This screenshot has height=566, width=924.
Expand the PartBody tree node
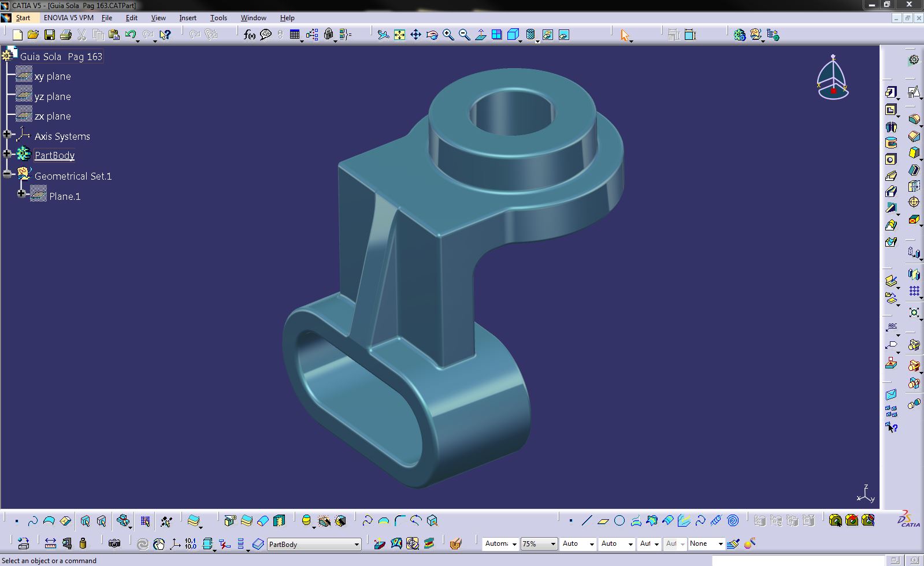tap(7, 154)
